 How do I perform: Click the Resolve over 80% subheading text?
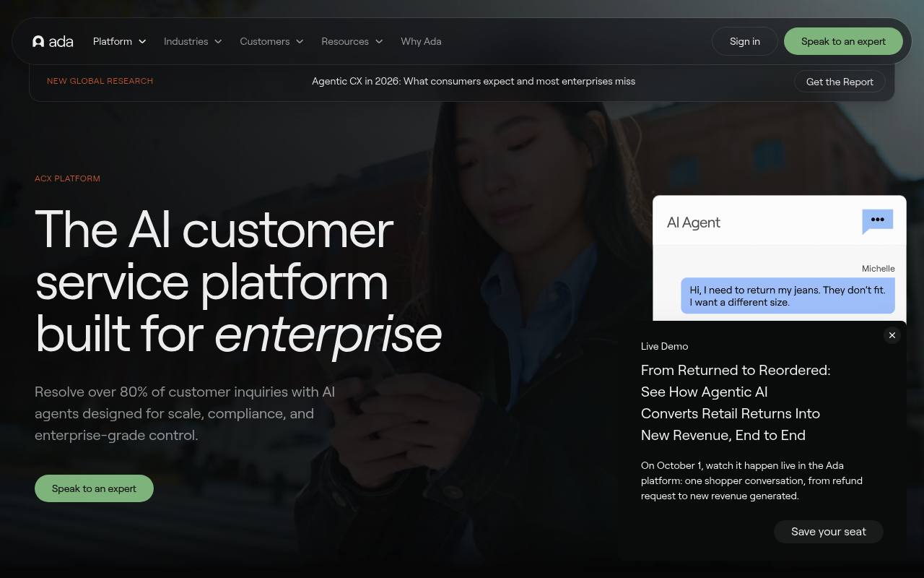[x=185, y=413]
